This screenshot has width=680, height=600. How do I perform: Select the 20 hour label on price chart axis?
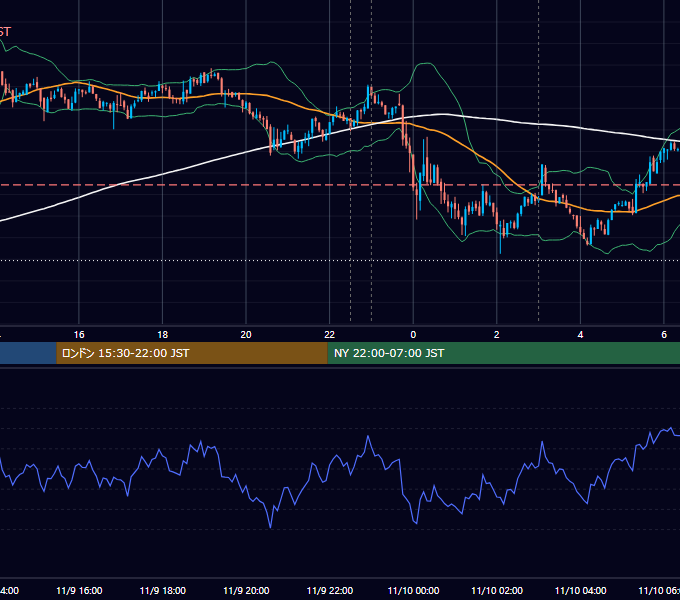246,335
